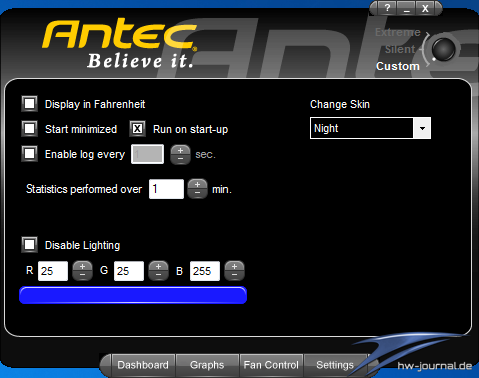Image resolution: width=479 pixels, height=378 pixels.
Task: Click the fan mode selector knob
Action: pos(443,49)
